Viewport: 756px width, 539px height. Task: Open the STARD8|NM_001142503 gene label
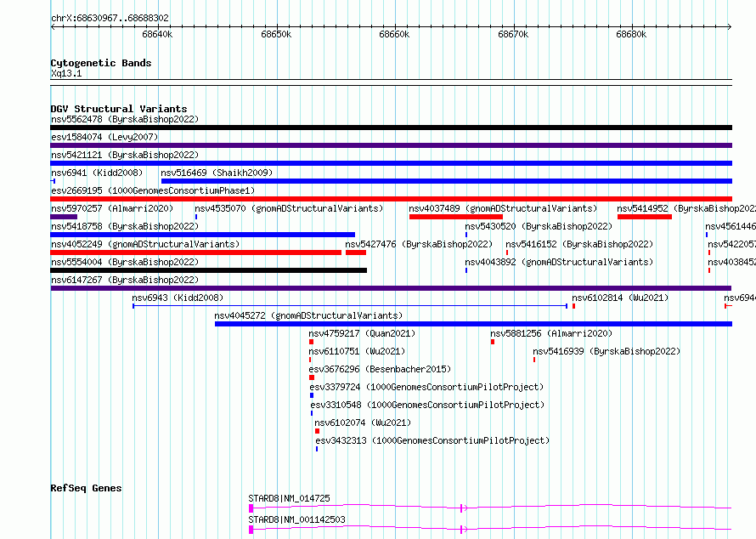coord(297,519)
